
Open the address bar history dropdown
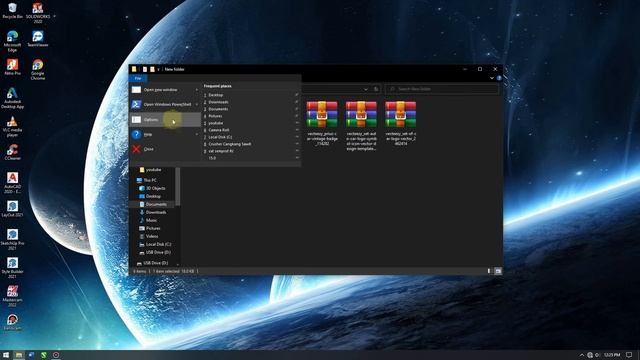tap(366, 89)
